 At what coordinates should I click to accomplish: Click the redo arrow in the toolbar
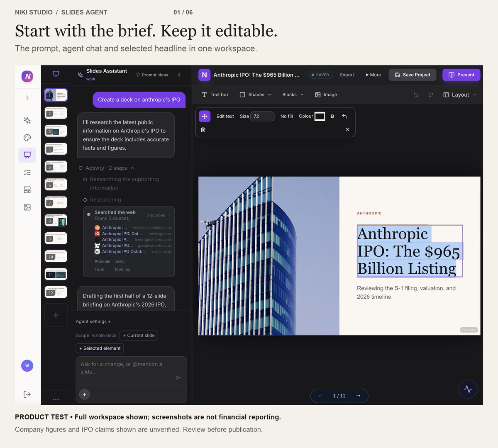(x=431, y=95)
